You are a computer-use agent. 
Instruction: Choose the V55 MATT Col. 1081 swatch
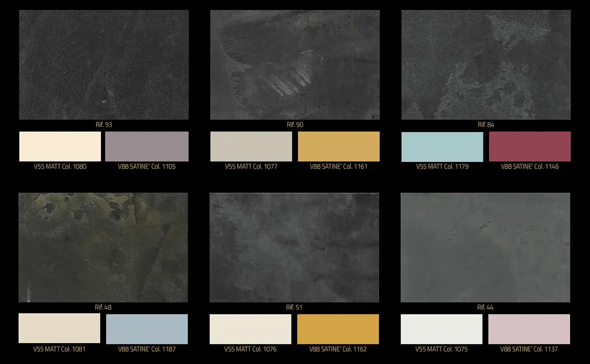(59, 328)
